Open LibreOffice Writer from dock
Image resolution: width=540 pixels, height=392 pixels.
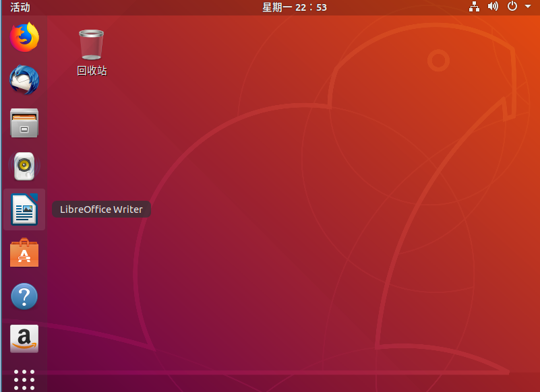pos(24,209)
